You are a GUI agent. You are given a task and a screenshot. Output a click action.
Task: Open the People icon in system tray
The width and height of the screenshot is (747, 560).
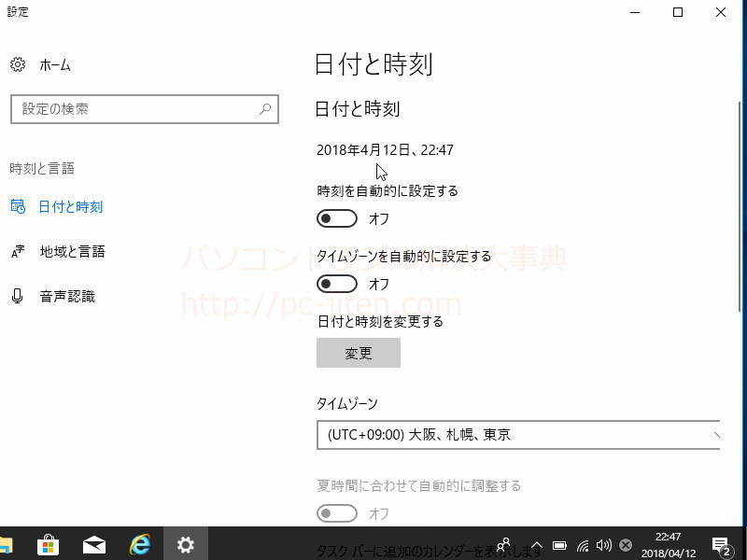coord(504,544)
